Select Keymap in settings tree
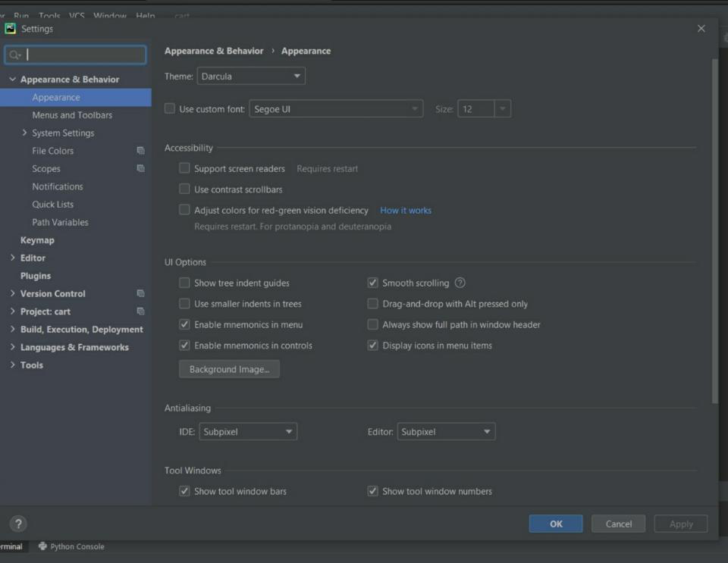This screenshot has height=563, width=728. click(x=37, y=240)
